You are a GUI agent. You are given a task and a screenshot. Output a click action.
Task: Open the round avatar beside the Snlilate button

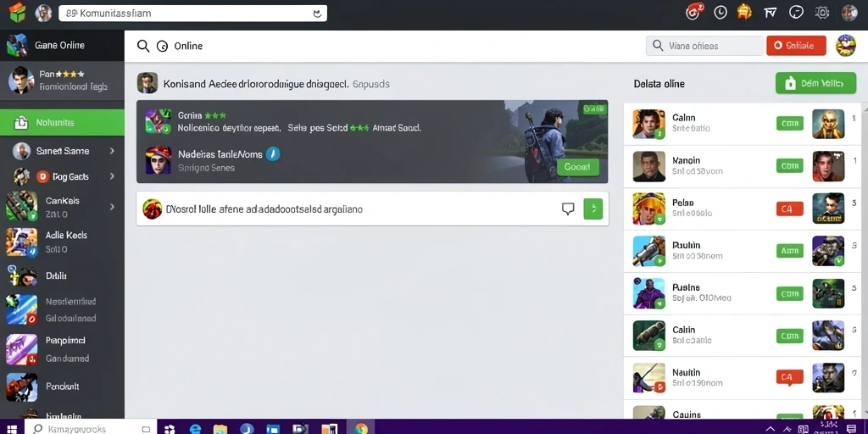(x=845, y=46)
